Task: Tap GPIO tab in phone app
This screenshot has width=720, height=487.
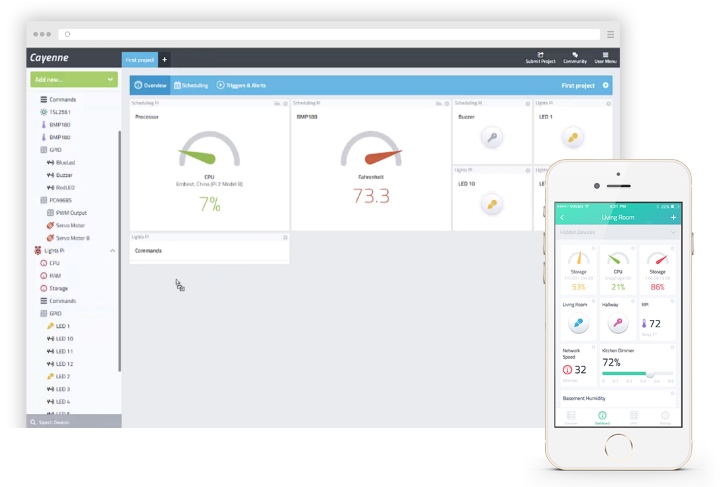Action: [x=634, y=417]
